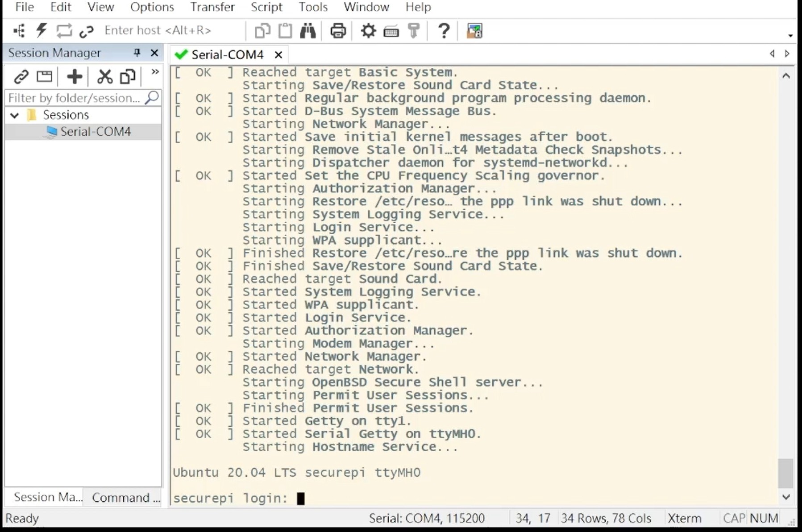This screenshot has height=532, width=802.
Task: Open the Transfer menu
Action: [x=212, y=7]
